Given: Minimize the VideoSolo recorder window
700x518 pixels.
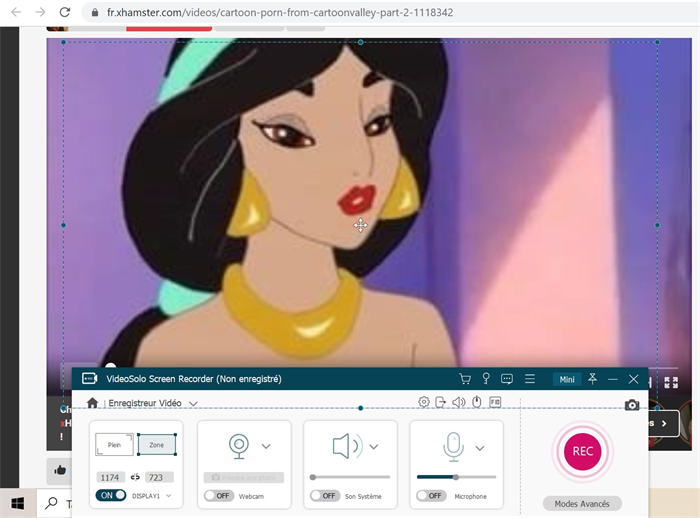Looking at the screenshot, I should pos(612,379).
